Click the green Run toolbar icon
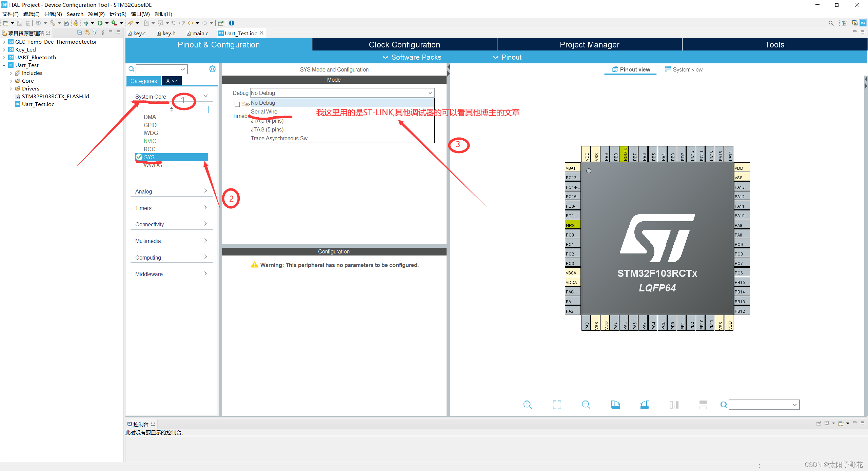Image resolution: width=868 pixels, height=471 pixels. coord(100,23)
